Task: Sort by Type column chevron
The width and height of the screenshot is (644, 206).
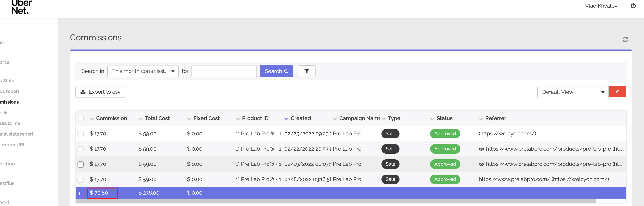Action: [384, 119]
